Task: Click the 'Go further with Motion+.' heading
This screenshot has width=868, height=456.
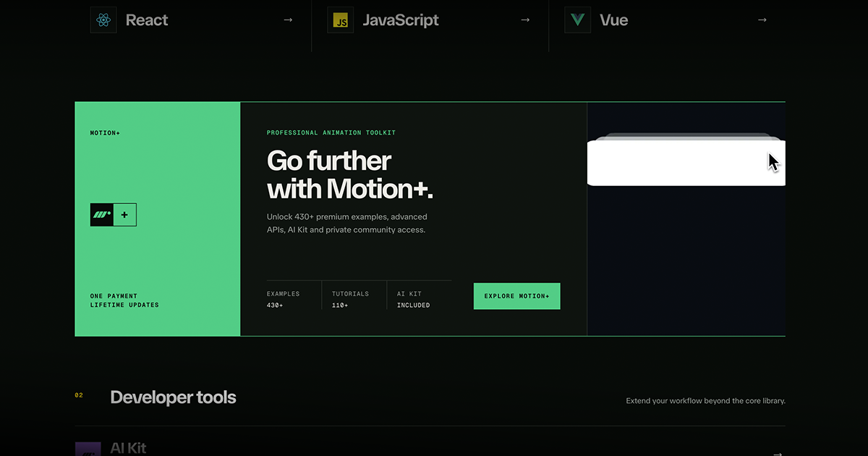Action: pos(350,174)
